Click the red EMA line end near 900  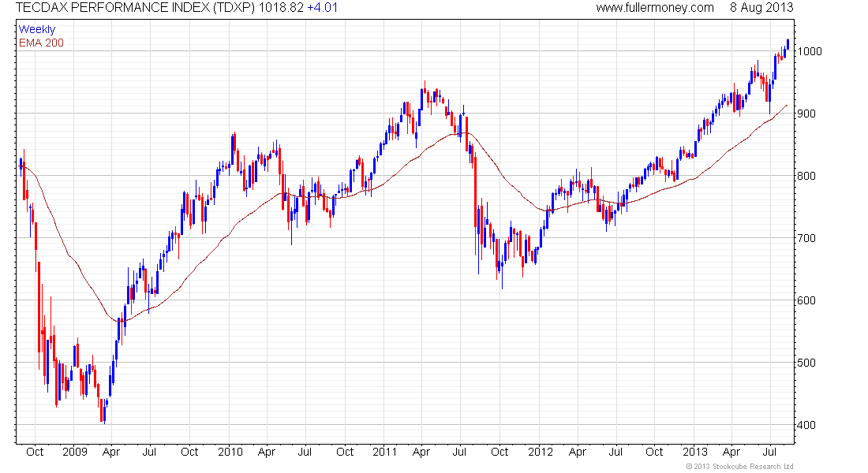coord(786,106)
